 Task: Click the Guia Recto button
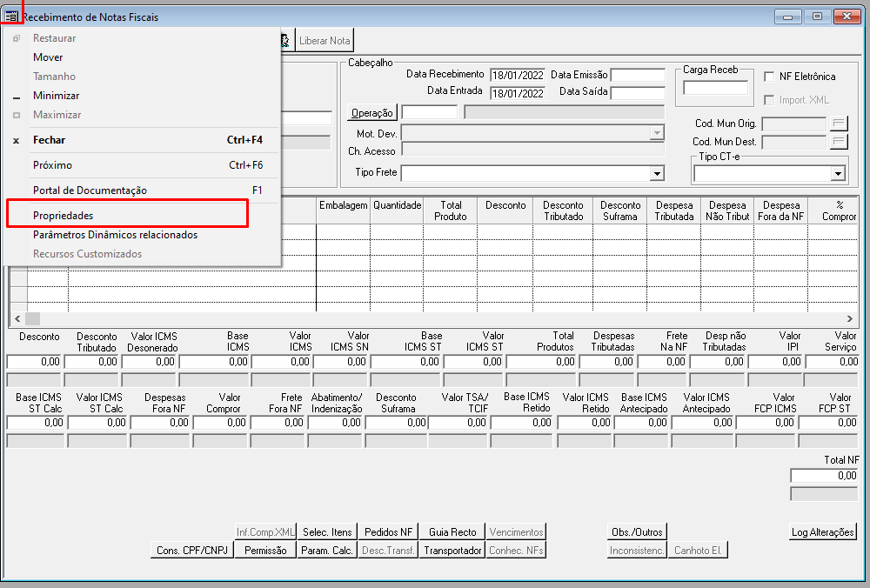click(x=452, y=532)
